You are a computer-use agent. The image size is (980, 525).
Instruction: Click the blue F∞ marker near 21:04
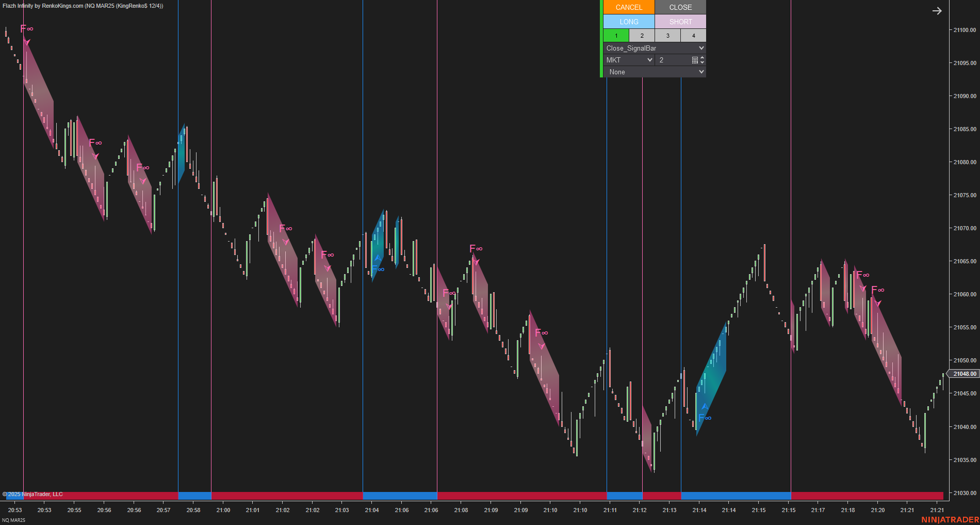pos(377,269)
